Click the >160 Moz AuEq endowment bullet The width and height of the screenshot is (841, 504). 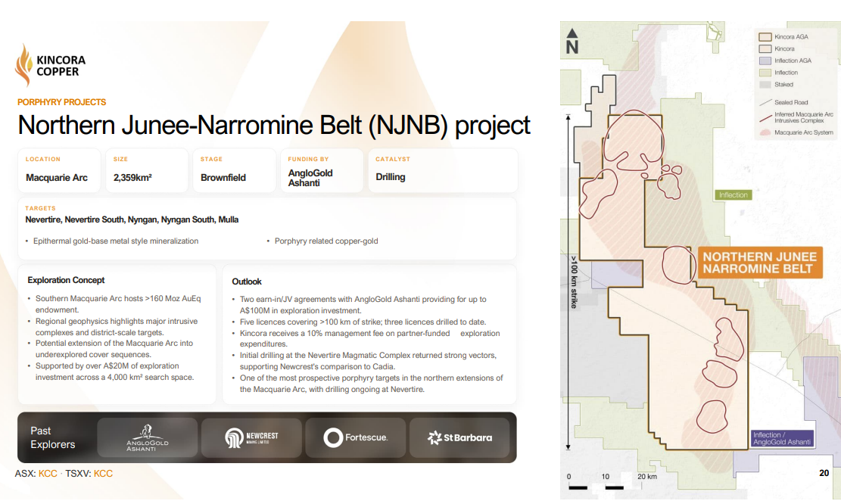(118, 304)
